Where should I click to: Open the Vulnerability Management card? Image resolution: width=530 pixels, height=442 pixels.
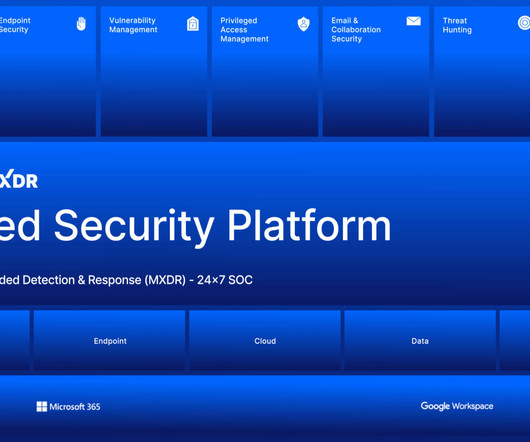(x=154, y=71)
